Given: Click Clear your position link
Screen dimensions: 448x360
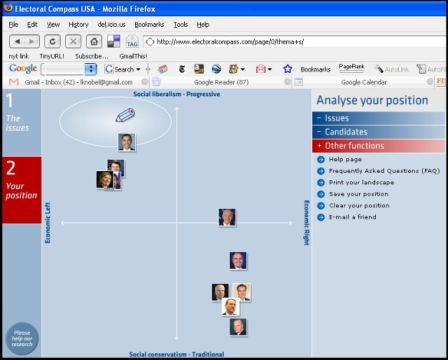Looking at the screenshot, I should 359,206.
